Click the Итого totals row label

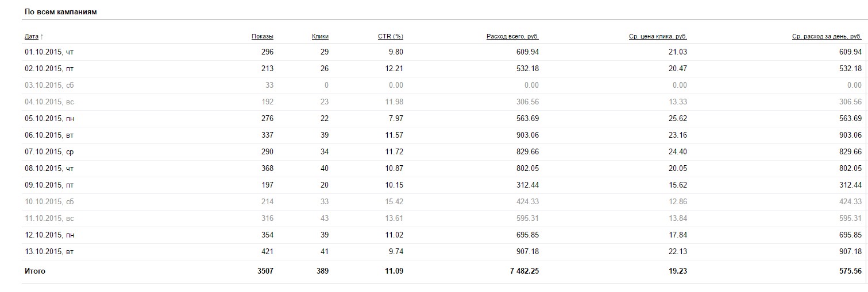pos(35,271)
